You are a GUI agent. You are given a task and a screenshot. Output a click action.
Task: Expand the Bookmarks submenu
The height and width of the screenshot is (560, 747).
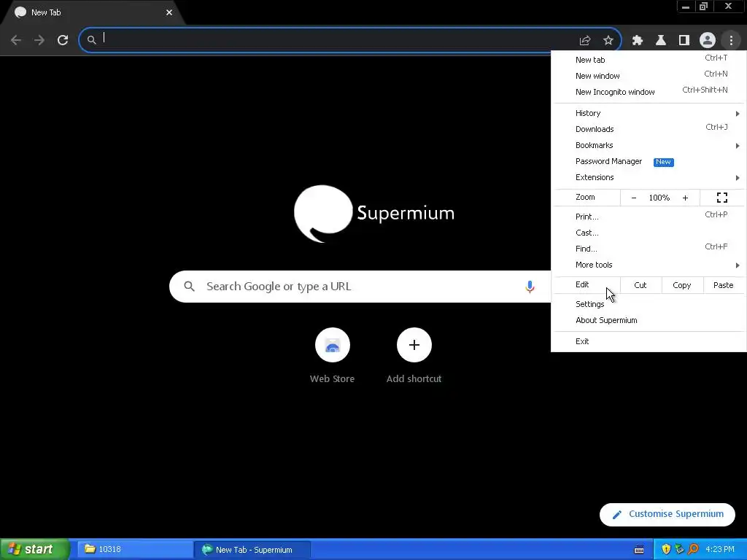(x=649, y=145)
